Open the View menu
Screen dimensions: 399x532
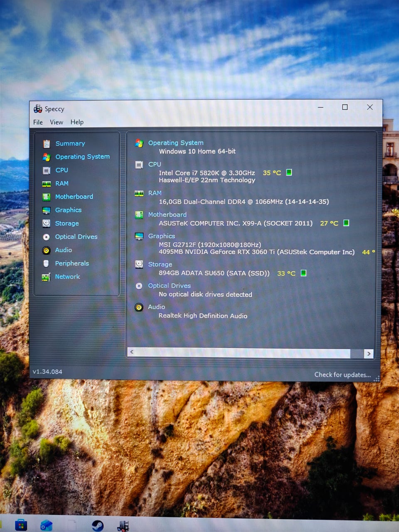coord(57,122)
